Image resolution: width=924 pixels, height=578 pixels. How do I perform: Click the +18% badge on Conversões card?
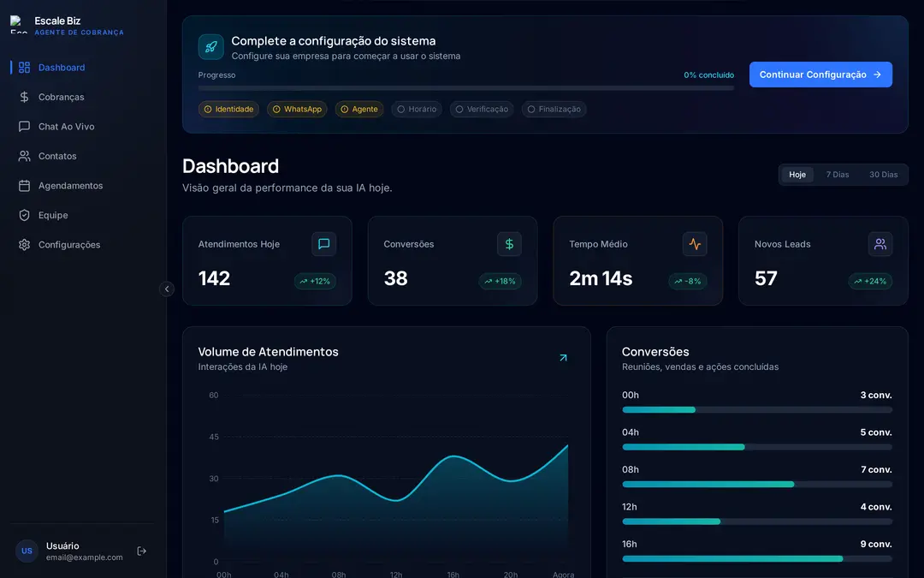[x=500, y=282]
